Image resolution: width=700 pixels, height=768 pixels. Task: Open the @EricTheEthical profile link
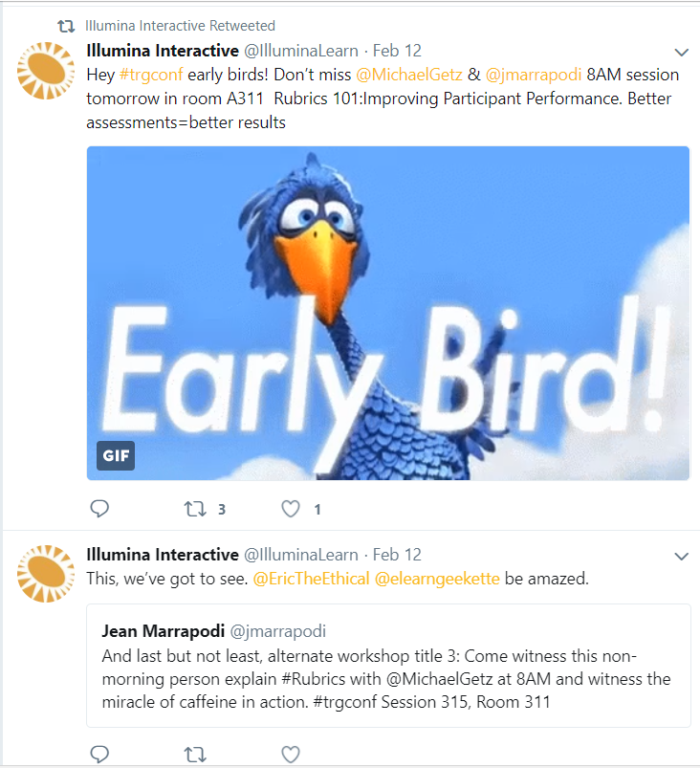click(311, 579)
